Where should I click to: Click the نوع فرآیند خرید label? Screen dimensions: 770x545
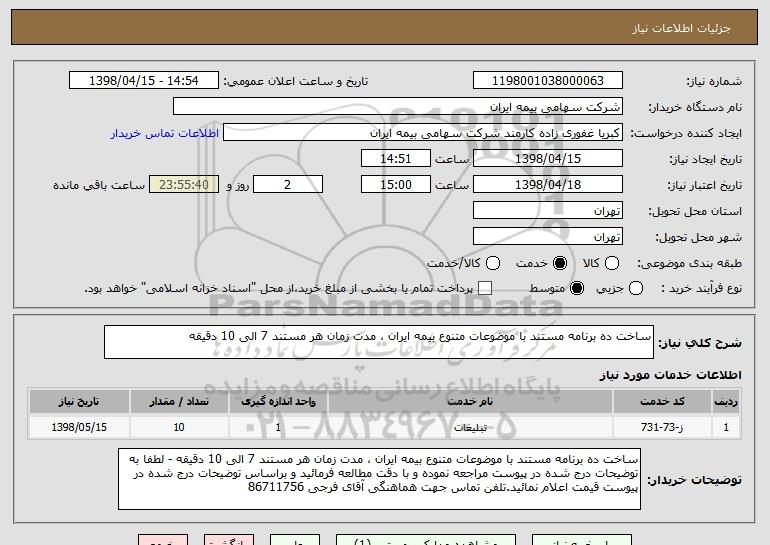point(701,289)
